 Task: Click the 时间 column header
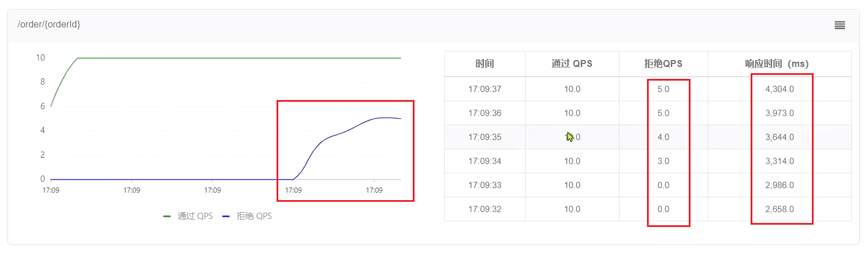point(484,64)
